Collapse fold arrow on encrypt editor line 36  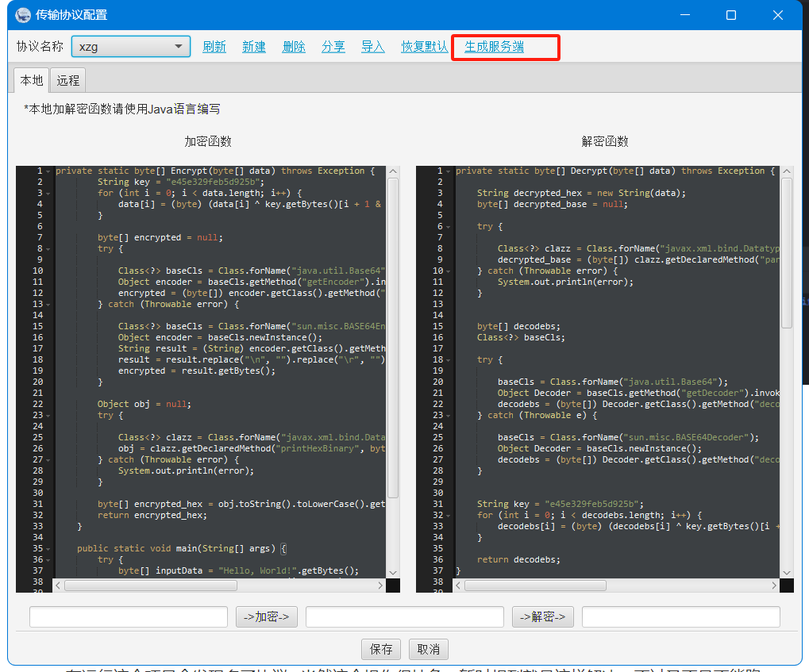[48, 560]
